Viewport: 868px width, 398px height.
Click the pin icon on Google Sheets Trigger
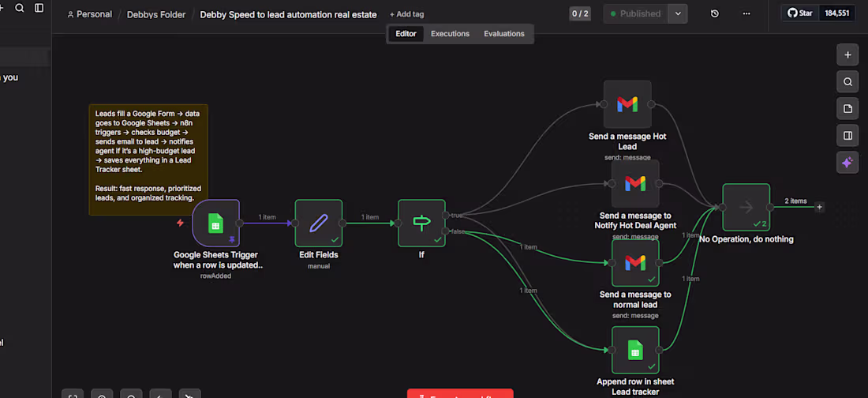pos(231,239)
